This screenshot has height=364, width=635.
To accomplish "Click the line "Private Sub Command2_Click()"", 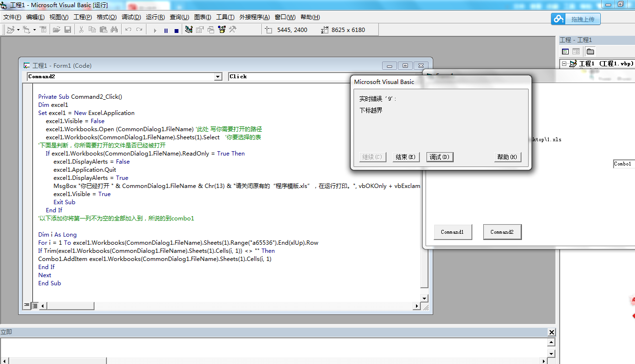I will pyautogui.click(x=80, y=96).
